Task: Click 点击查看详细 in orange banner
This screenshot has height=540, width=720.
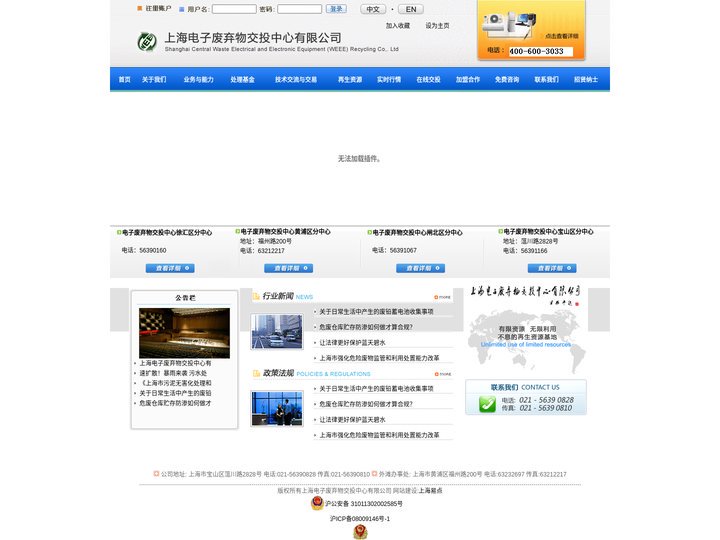Action: coord(562,36)
